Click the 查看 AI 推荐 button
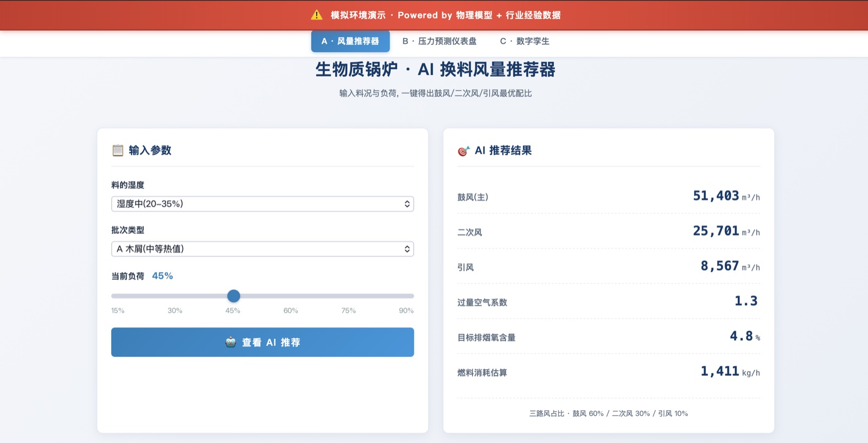The image size is (868, 443). (263, 342)
